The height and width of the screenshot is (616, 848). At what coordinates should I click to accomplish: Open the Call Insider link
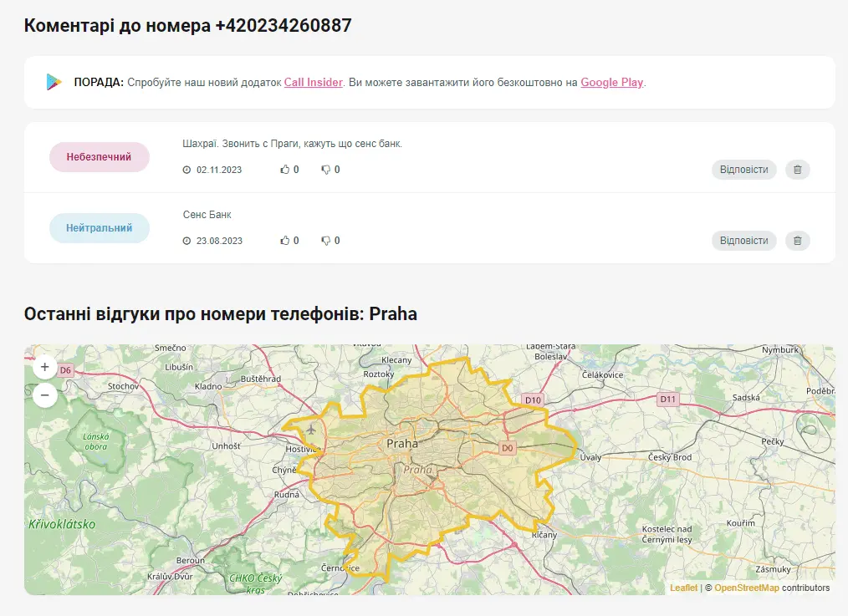tap(313, 83)
